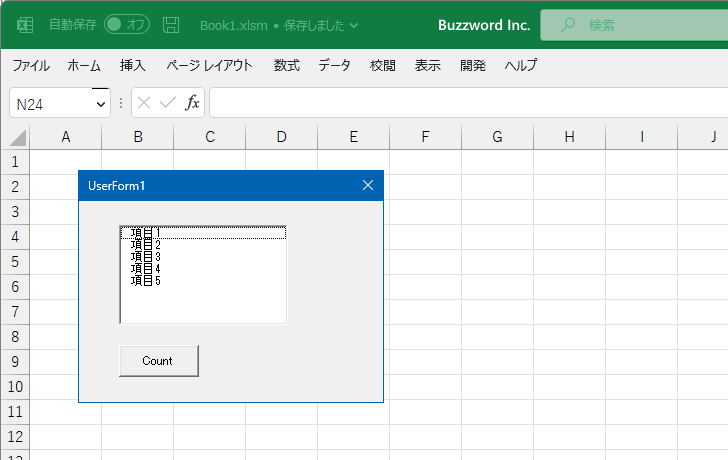728x460 pixels.
Task: Expand the Name Box dropdown arrow
Action: click(100, 104)
